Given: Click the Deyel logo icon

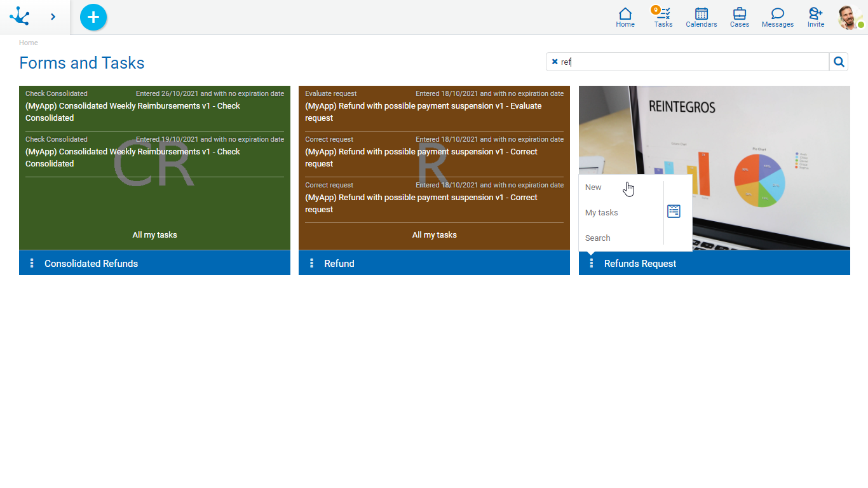Looking at the screenshot, I should [20, 17].
